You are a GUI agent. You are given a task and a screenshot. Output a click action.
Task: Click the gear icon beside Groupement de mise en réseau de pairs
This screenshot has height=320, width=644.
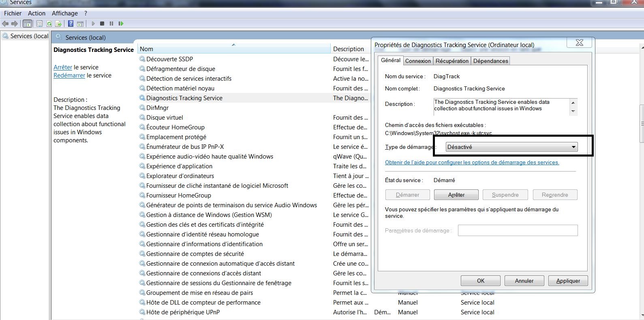tap(142, 292)
